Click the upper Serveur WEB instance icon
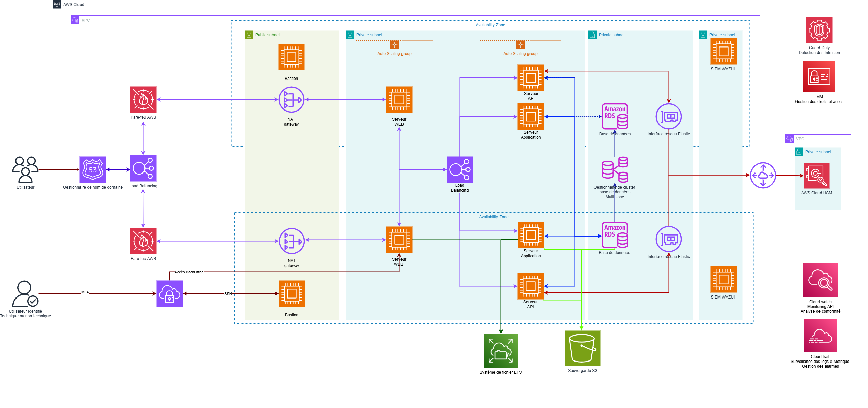 point(399,99)
